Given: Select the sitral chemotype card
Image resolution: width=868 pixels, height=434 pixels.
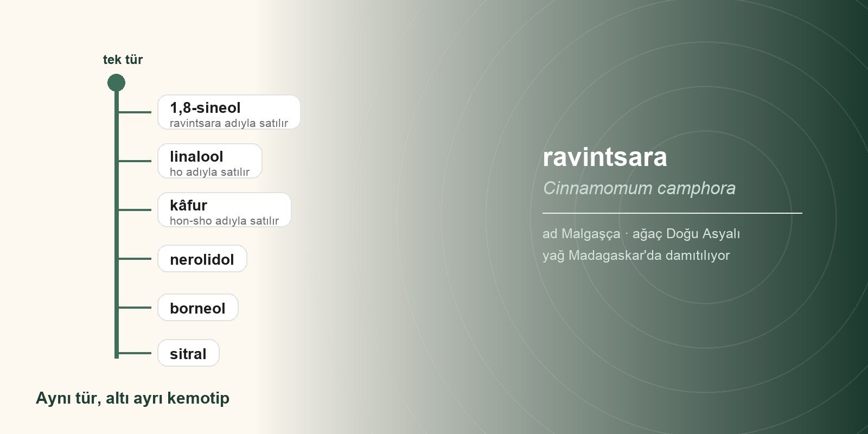Looking at the screenshot, I should tap(188, 353).
